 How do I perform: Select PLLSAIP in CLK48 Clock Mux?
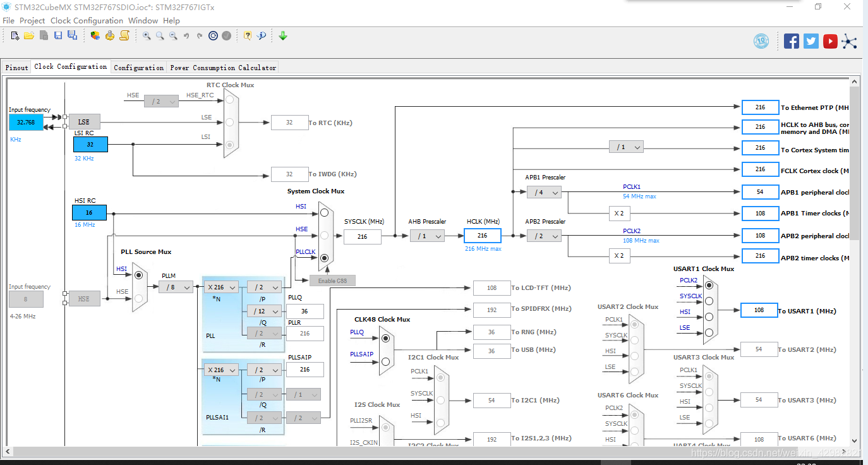(385, 361)
